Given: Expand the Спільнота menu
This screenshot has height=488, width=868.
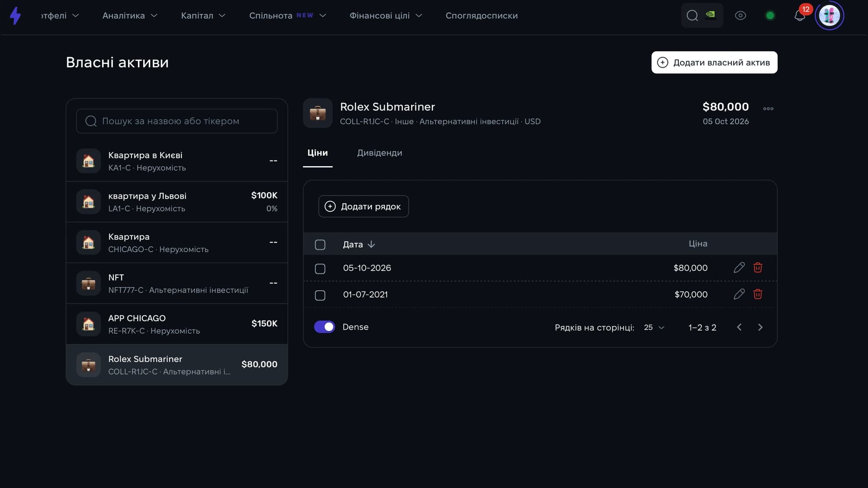Looking at the screenshot, I should [x=287, y=16].
